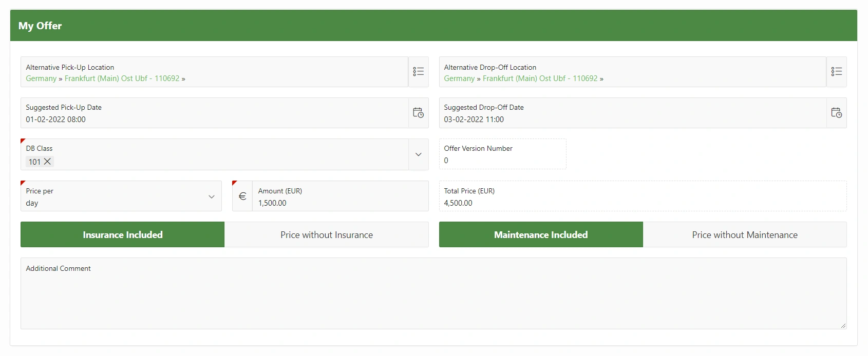Image resolution: width=868 pixels, height=356 pixels.
Task: Click the Germany link in Pick-Up Location
Action: click(x=41, y=78)
